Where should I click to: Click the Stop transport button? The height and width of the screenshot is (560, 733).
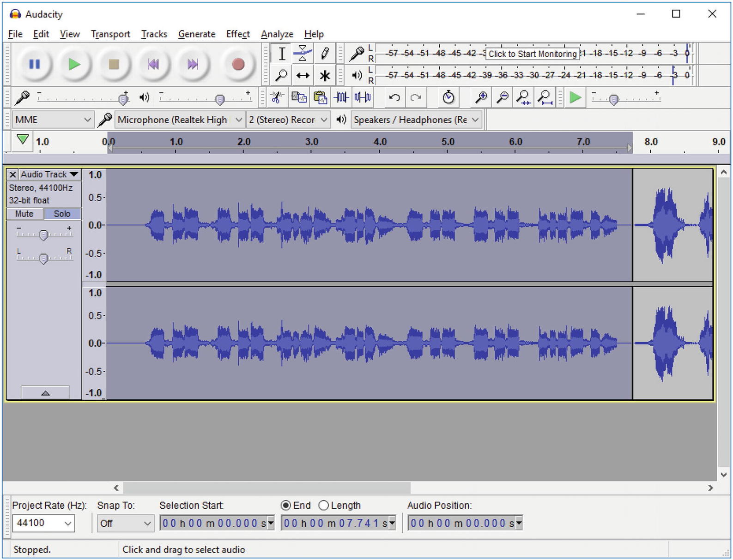point(114,64)
